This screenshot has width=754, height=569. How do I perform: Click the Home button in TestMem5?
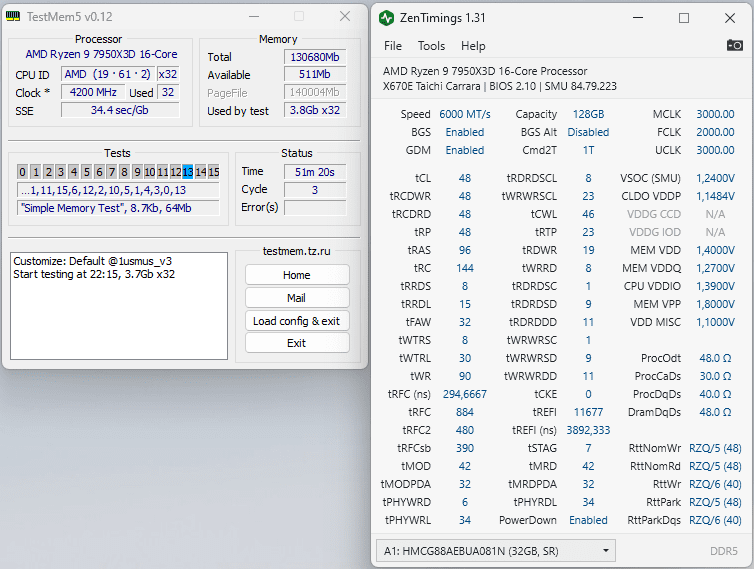coord(297,275)
